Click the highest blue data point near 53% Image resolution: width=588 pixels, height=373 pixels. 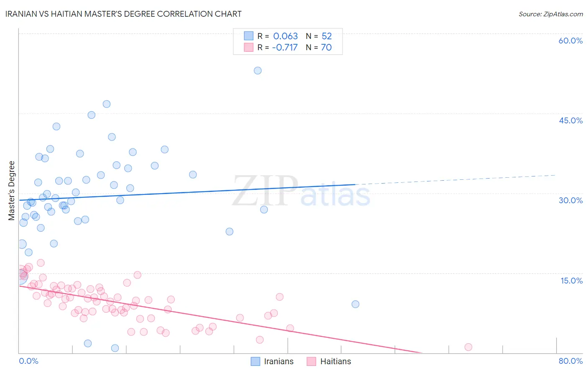(258, 71)
